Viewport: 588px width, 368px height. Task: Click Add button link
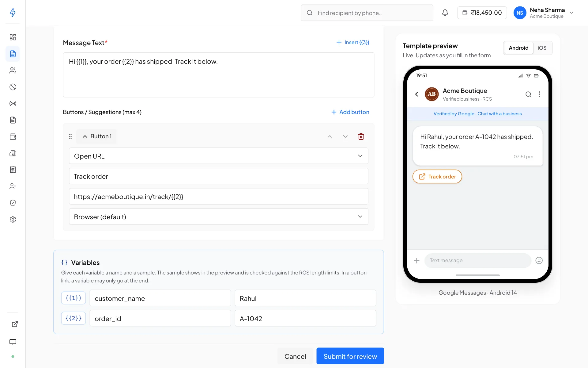pyautogui.click(x=350, y=112)
